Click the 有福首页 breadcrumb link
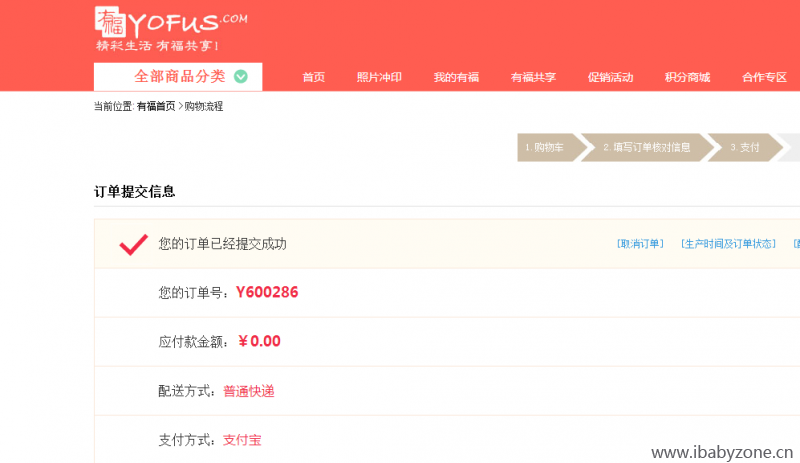The height and width of the screenshot is (463, 800). [x=156, y=106]
